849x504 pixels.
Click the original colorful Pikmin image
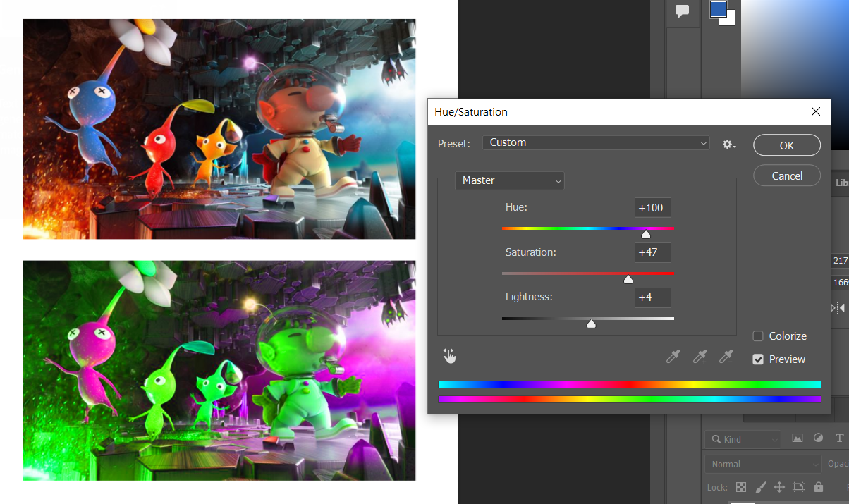click(219, 129)
